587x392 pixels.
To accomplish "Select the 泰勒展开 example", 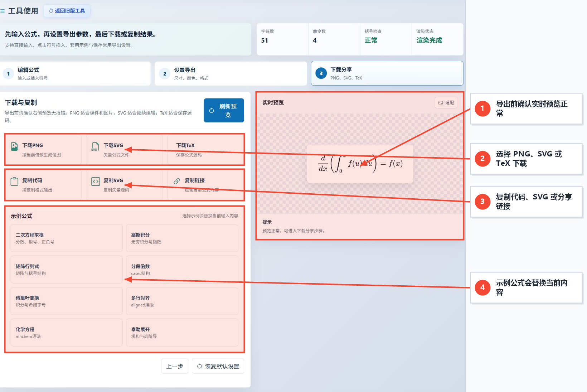I will (x=182, y=333).
